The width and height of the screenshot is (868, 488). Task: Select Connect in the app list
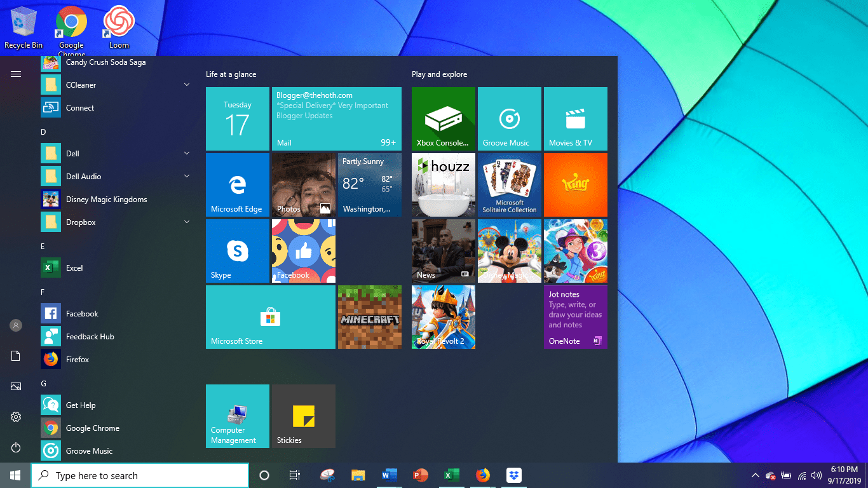117,108
